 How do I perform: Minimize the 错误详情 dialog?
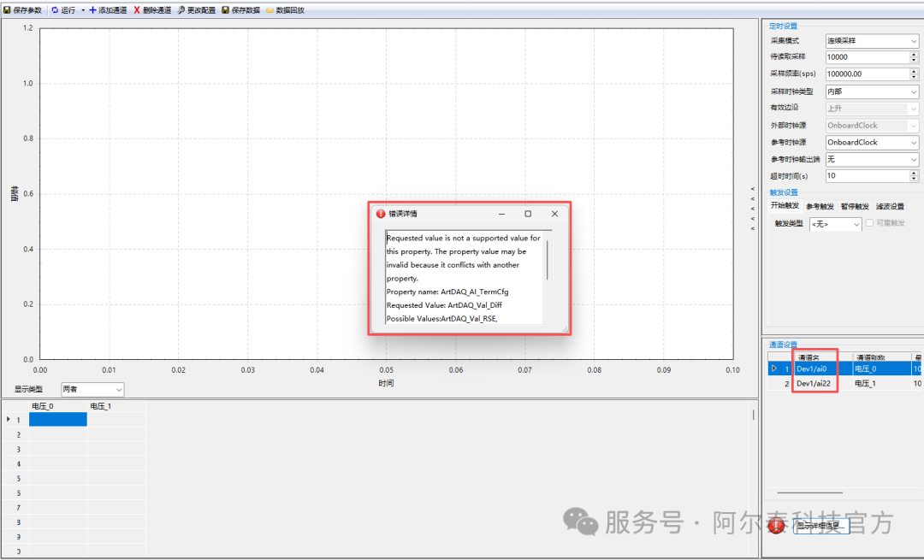[x=501, y=214]
